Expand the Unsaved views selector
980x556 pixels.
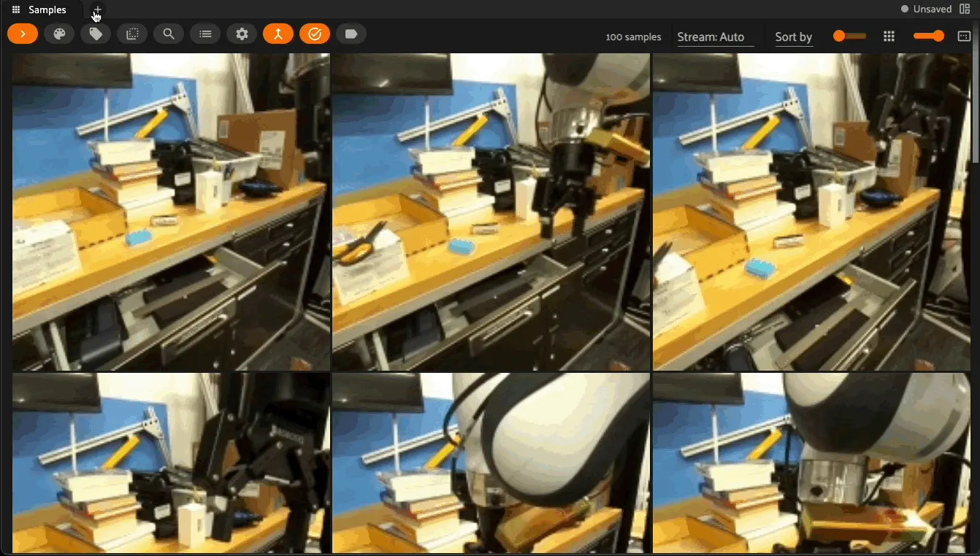coord(926,9)
